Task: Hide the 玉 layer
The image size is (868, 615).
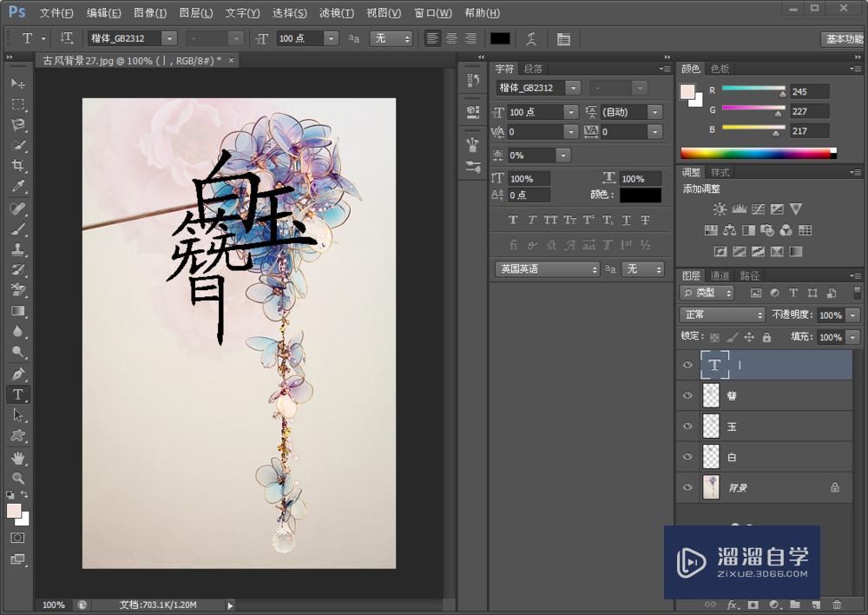Action: [687, 426]
